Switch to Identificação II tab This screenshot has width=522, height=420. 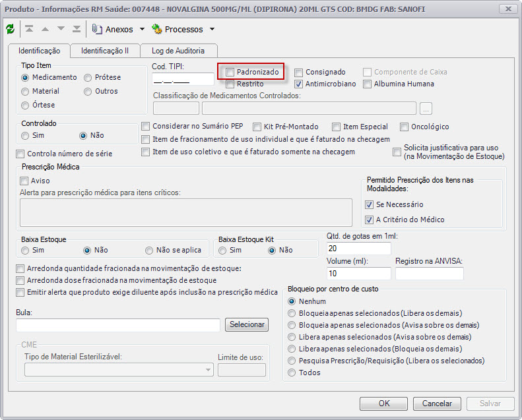(x=105, y=51)
